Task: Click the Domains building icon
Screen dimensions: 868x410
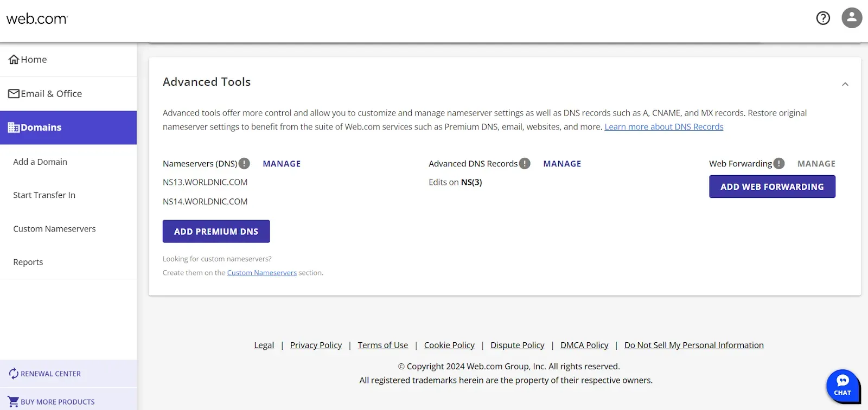Action: tap(14, 127)
